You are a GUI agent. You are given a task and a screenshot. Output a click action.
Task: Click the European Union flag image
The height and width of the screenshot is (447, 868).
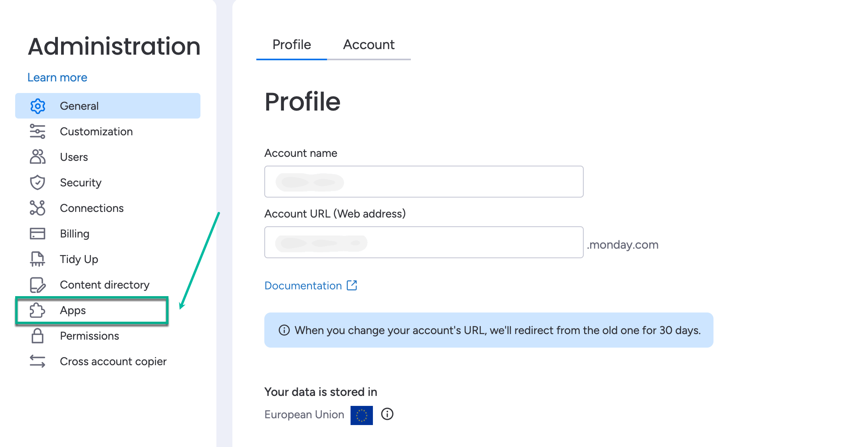pos(362,415)
